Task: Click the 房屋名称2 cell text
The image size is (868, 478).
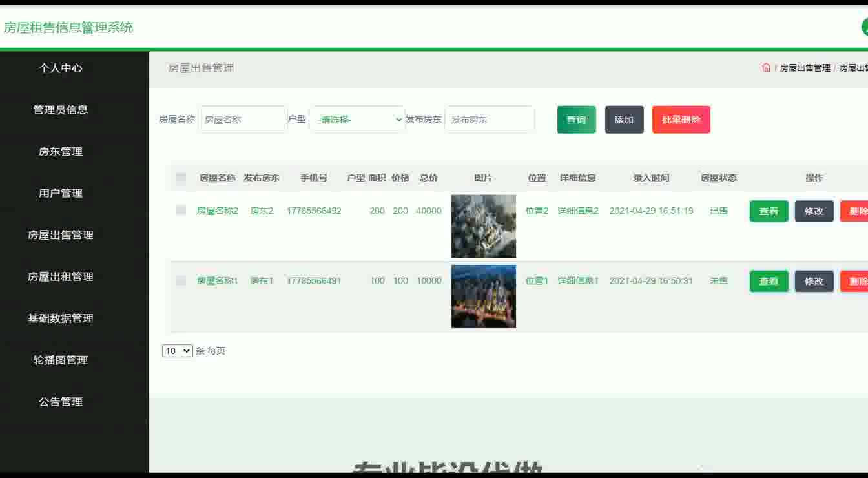Action: click(218, 211)
